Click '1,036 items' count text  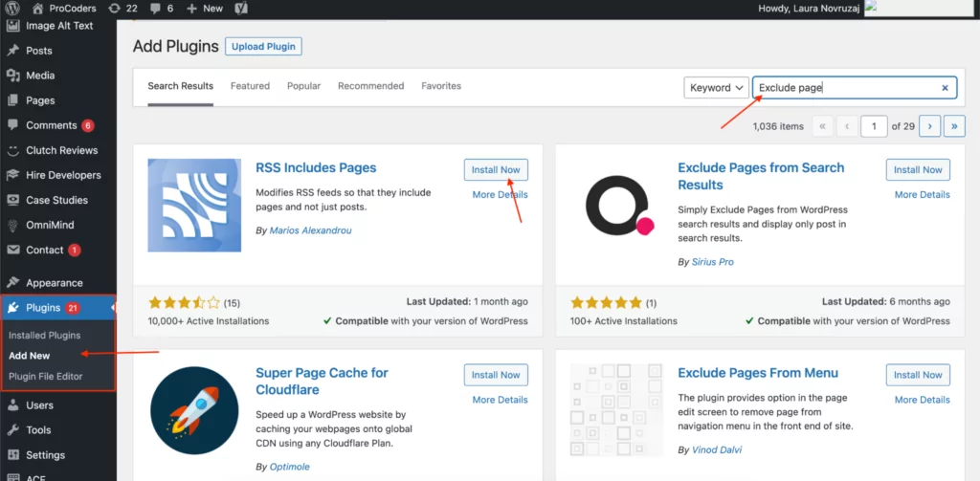pyautogui.click(x=778, y=126)
